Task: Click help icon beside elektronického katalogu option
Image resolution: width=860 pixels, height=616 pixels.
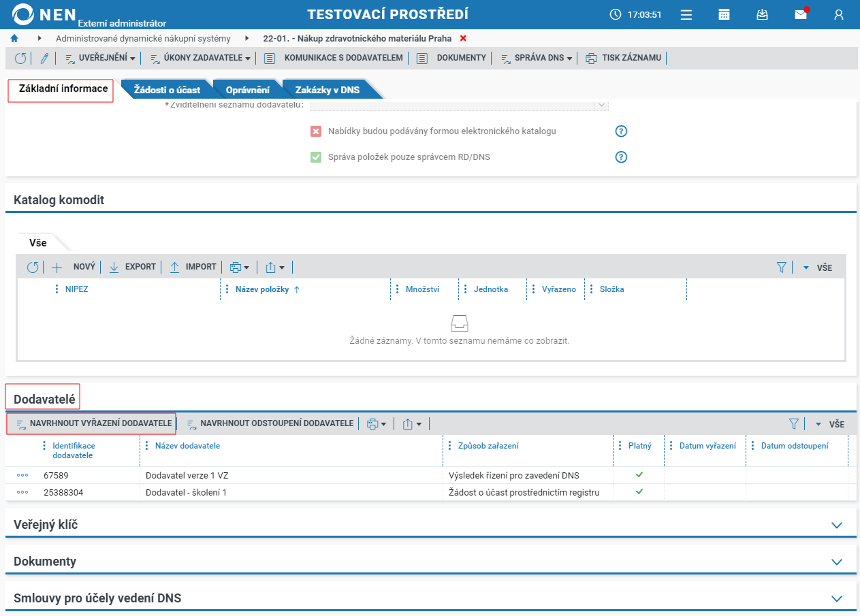Action: (x=621, y=131)
